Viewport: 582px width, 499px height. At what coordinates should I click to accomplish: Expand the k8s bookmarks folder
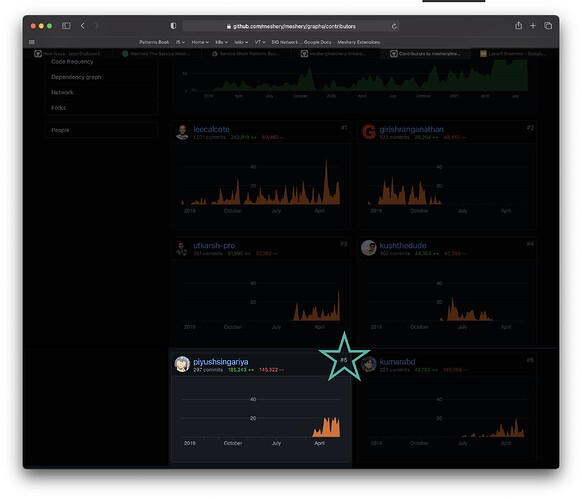tap(221, 42)
